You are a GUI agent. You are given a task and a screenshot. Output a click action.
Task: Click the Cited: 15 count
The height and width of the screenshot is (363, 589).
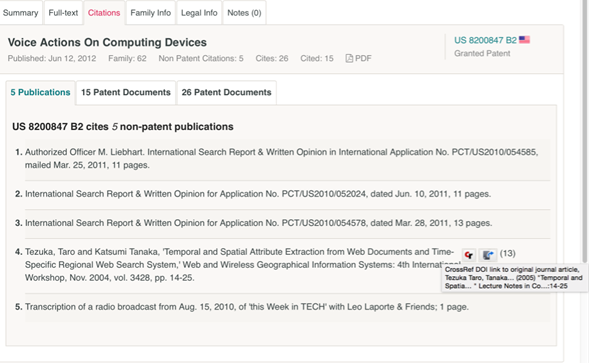pyautogui.click(x=317, y=58)
